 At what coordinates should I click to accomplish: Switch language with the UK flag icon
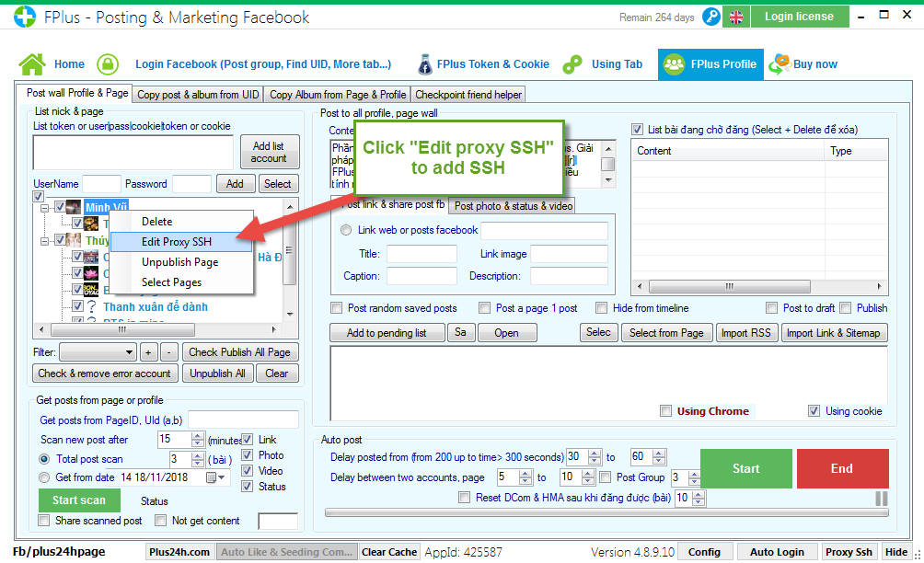pyautogui.click(x=736, y=17)
